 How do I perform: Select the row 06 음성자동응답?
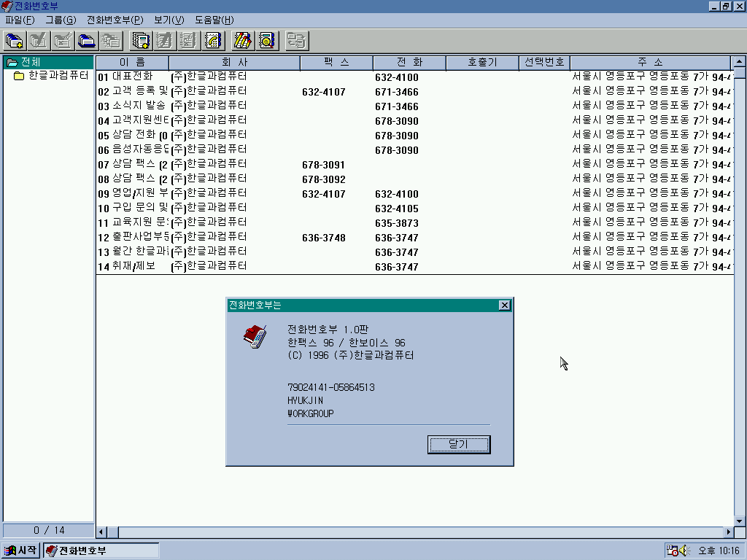click(414, 150)
